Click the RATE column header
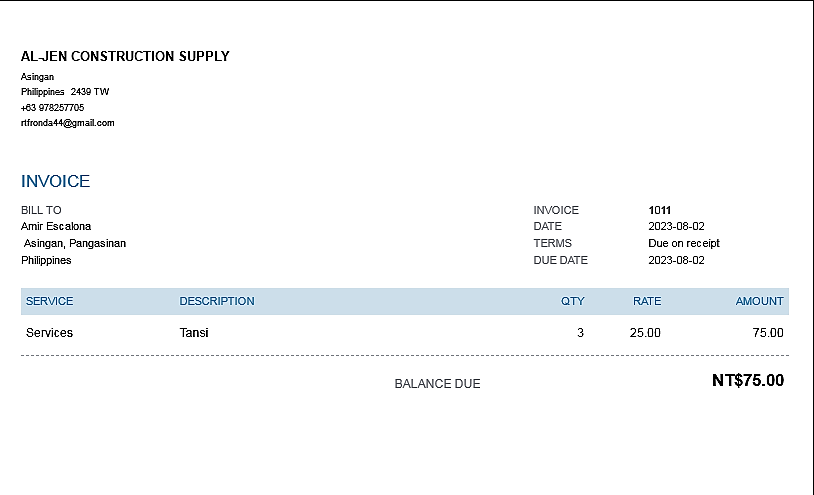Viewport: 814px width, 495px height. pos(647,301)
